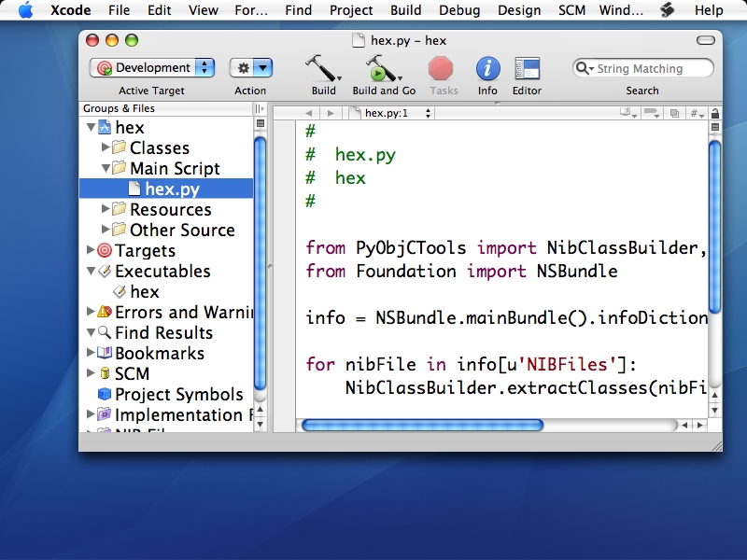The height and width of the screenshot is (560, 747).
Task: Expand the Implementation Files group
Action: click(91, 413)
